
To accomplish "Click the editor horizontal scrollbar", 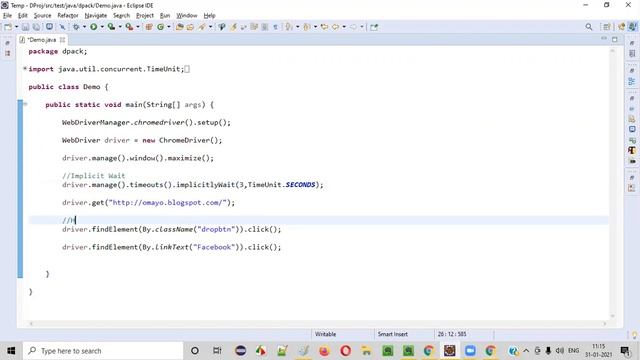I will pos(318,324).
